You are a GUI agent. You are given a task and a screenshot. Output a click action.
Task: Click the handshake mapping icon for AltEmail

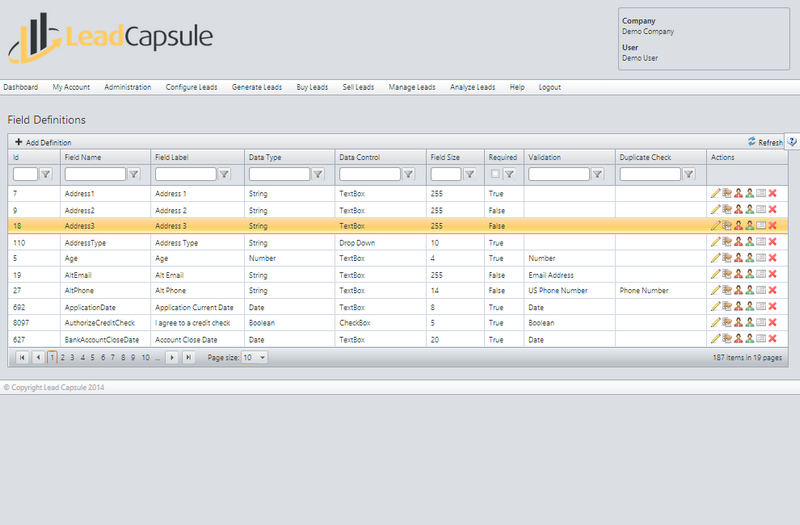pos(727,274)
